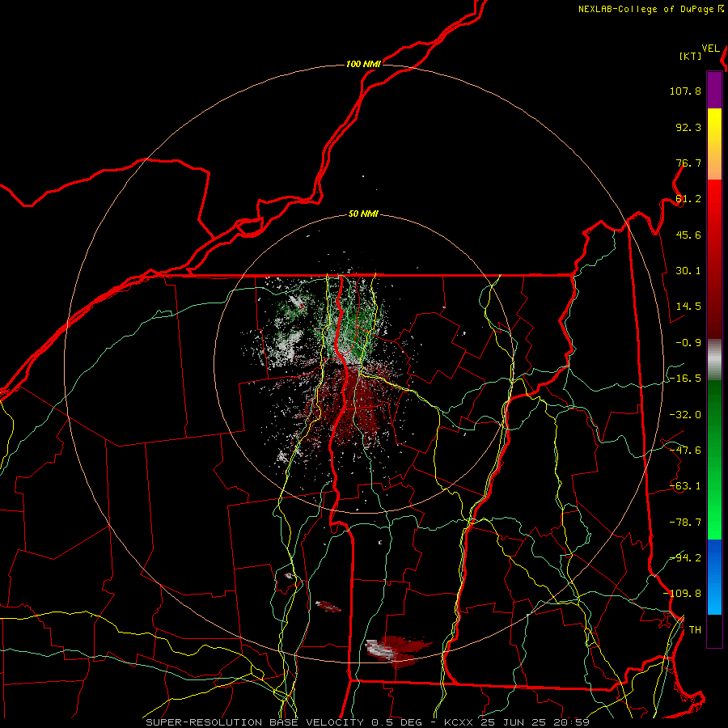Click the -16.5 velocity scale label
Screen dimensions: 728x728
point(685,379)
